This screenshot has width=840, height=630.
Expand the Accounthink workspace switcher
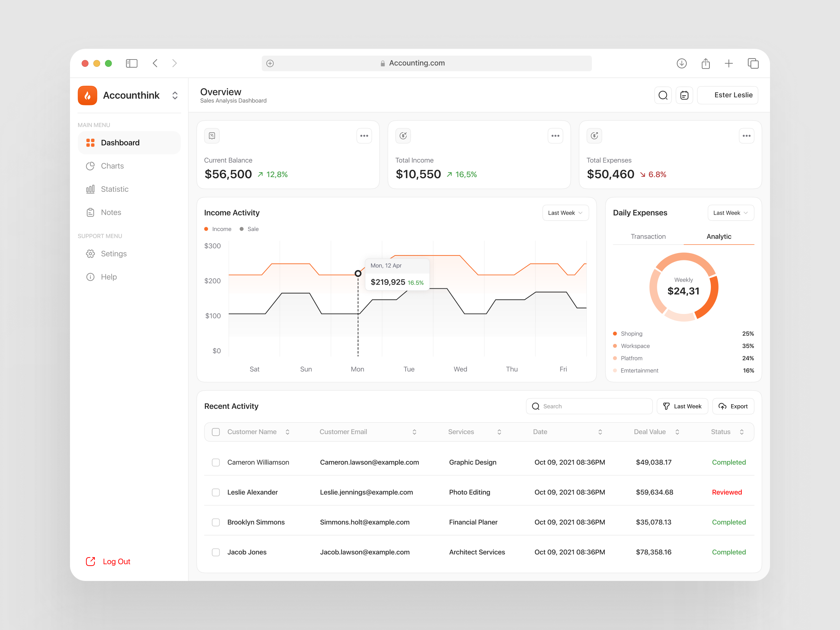[x=175, y=95]
